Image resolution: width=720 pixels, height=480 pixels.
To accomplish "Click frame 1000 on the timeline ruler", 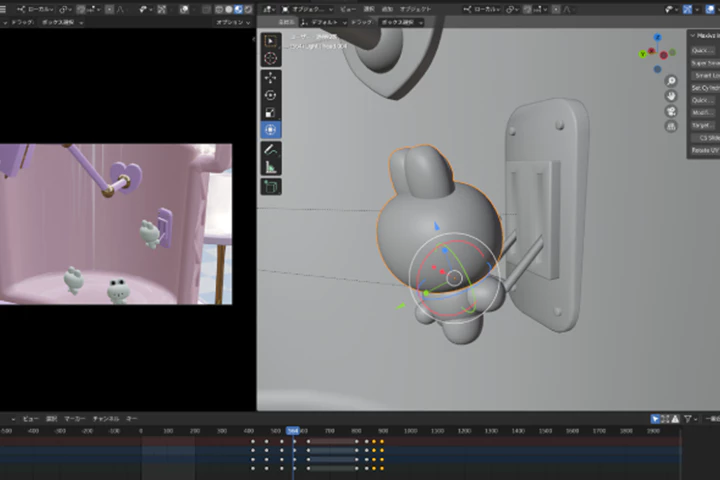I will pos(411,431).
